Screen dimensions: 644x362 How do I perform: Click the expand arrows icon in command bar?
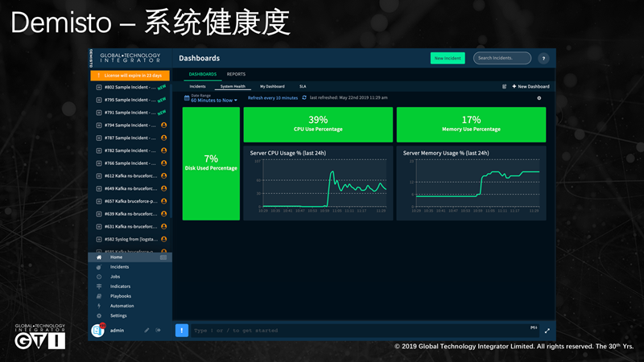pos(547,331)
